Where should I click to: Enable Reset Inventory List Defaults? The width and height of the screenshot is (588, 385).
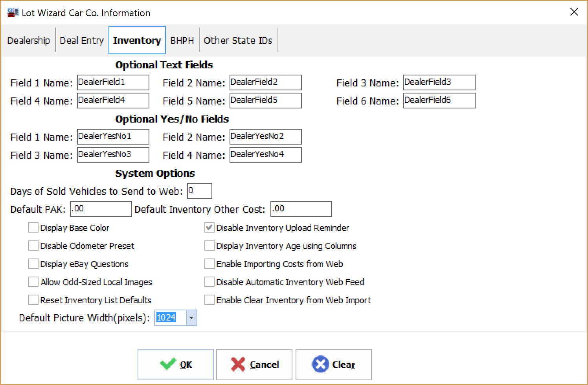pos(33,300)
